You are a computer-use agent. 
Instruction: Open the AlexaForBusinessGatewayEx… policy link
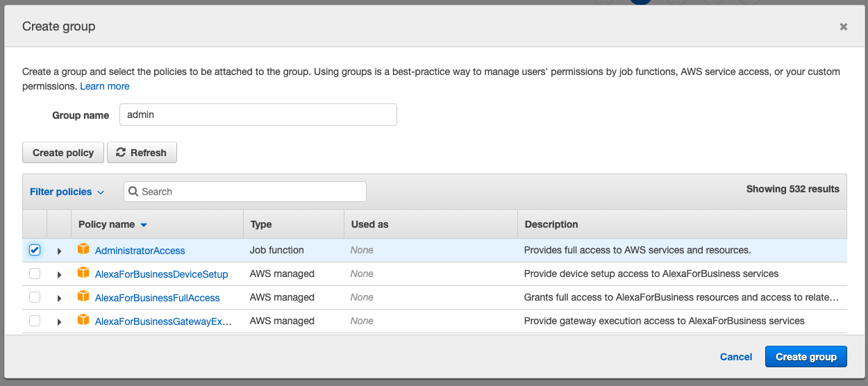point(163,321)
